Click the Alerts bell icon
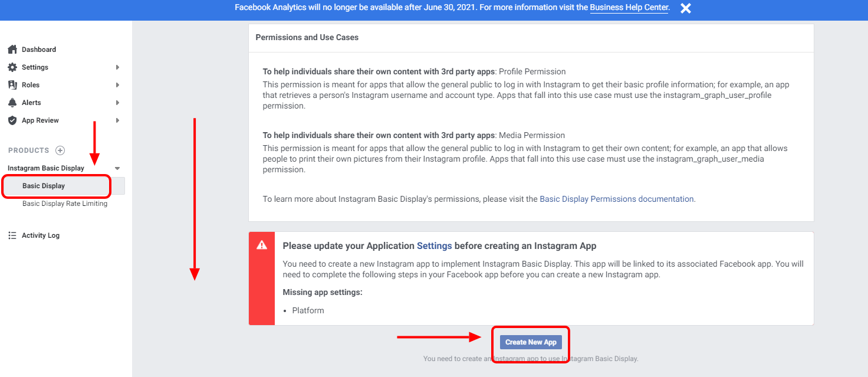Viewport: 868px width, 377px height. point(12,103)
